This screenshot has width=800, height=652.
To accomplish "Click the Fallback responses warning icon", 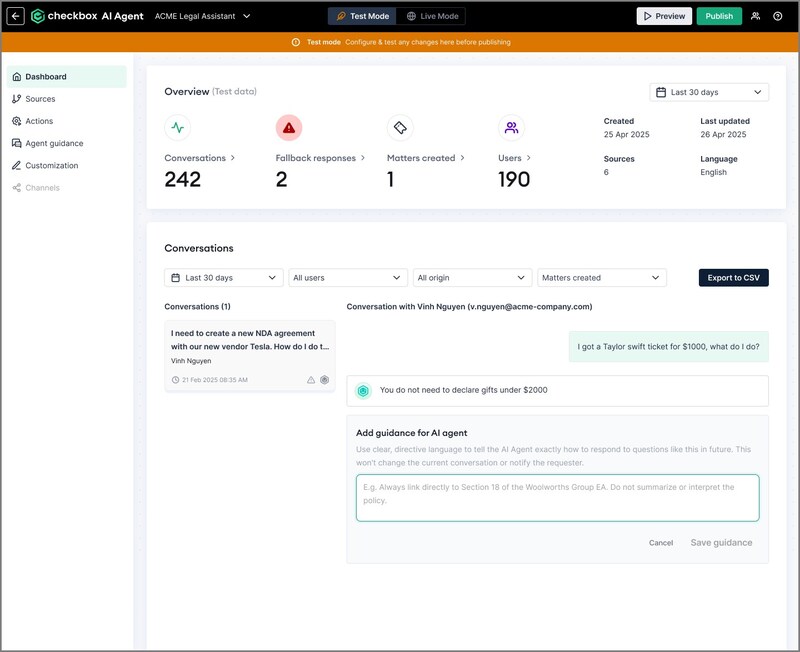I will click(289, 128).
